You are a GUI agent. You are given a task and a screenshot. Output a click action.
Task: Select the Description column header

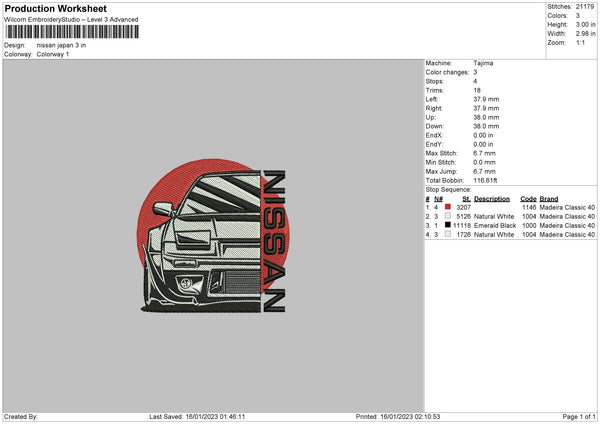pos(492,197)
